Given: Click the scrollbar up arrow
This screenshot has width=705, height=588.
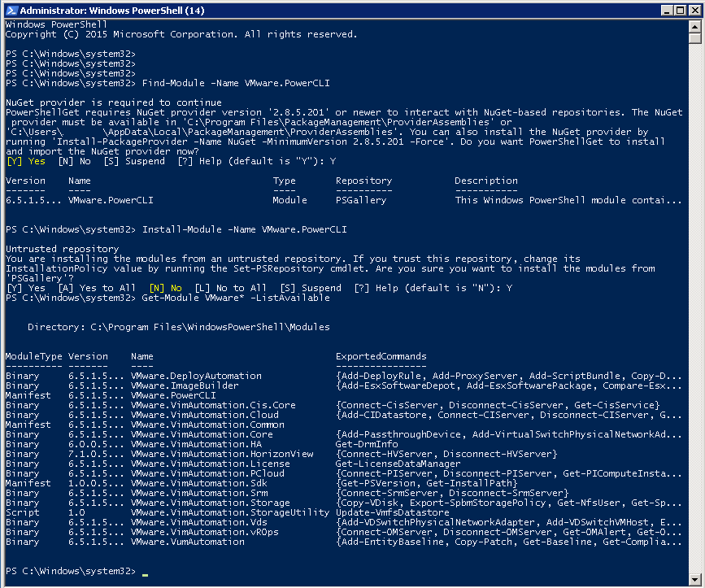Looking at the screenshot, I should [694, 27].
